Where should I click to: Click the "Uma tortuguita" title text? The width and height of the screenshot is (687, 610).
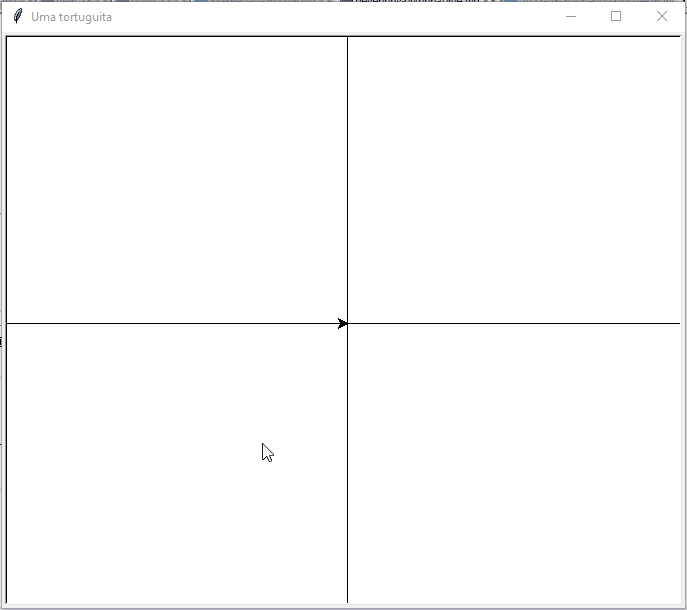71,17
